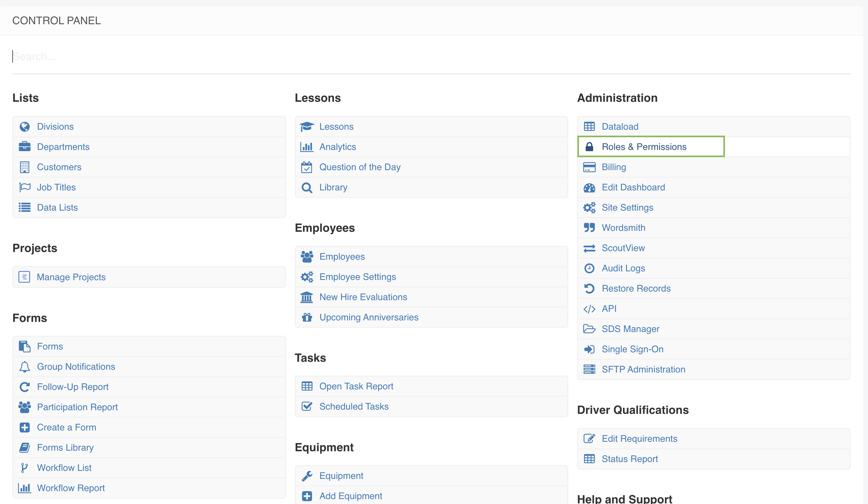This screenshot has height=504, width=868.
Task: Click the gauge icon next to Edit Dashboard
Action: (x=589, y=188)
